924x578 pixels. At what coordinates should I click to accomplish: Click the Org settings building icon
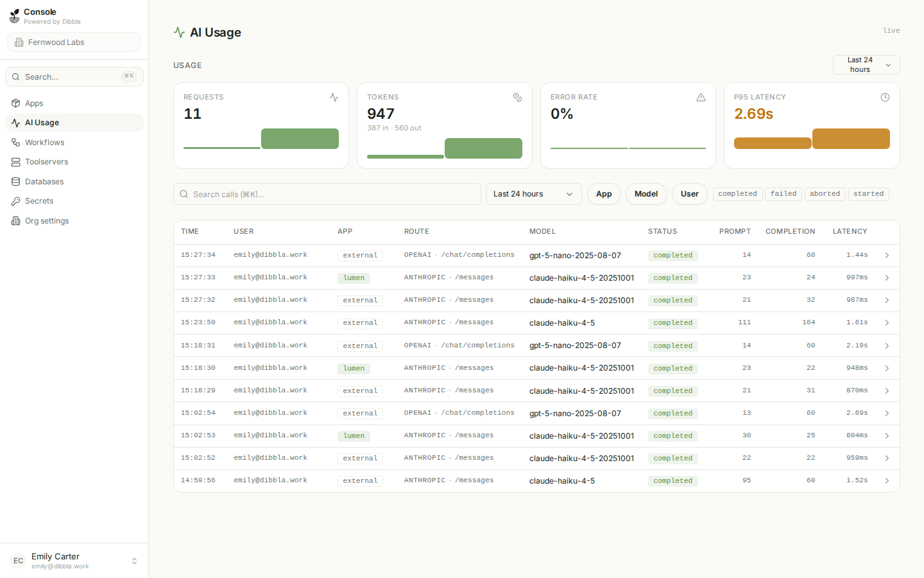point(16,221)
